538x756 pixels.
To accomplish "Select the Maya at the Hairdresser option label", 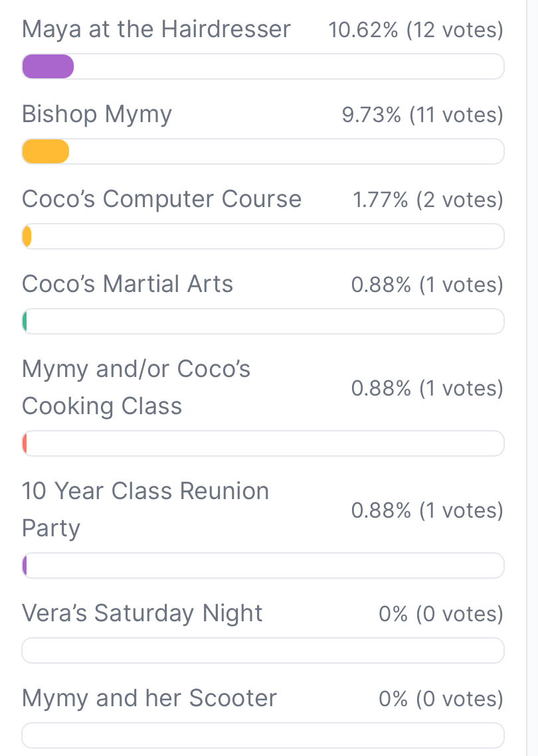I will point(156,29).
